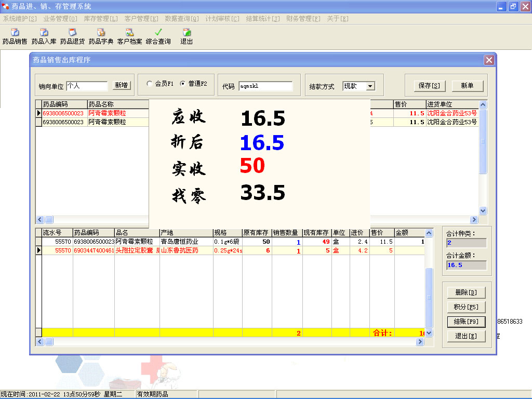Click the 保存[S] button
Viewport: 532px width, 399px height.
[x=429, y=86]
